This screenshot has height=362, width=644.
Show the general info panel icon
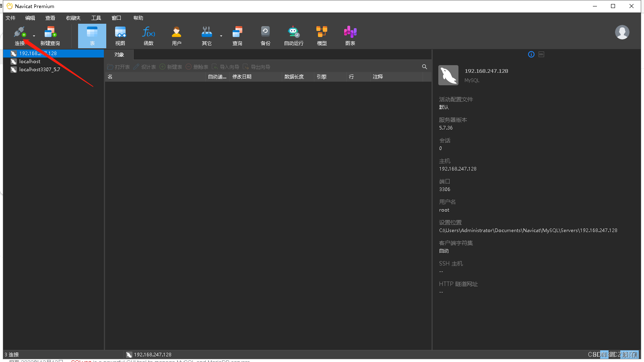tap(531, 54)
